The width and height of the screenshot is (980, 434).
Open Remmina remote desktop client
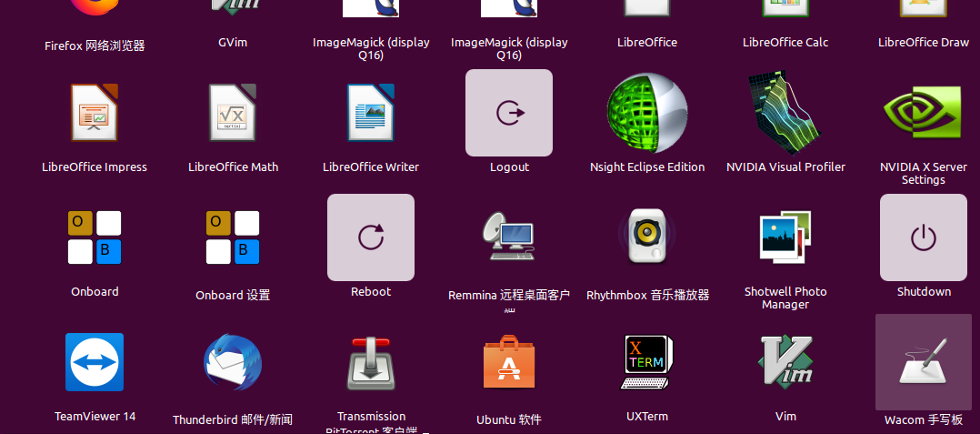(509, 237)
